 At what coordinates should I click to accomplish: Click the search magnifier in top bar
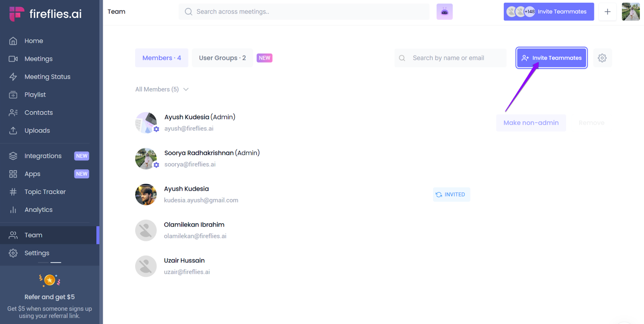(x=188, y=12)
